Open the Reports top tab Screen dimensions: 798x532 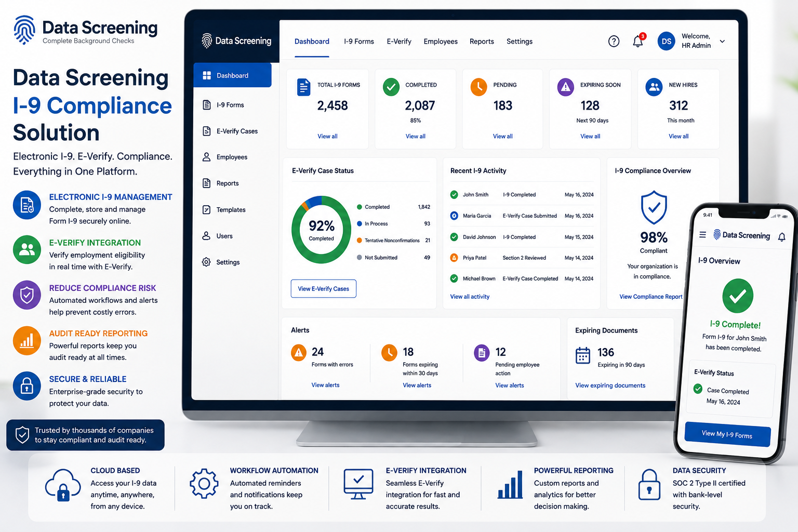pos(482,42)
